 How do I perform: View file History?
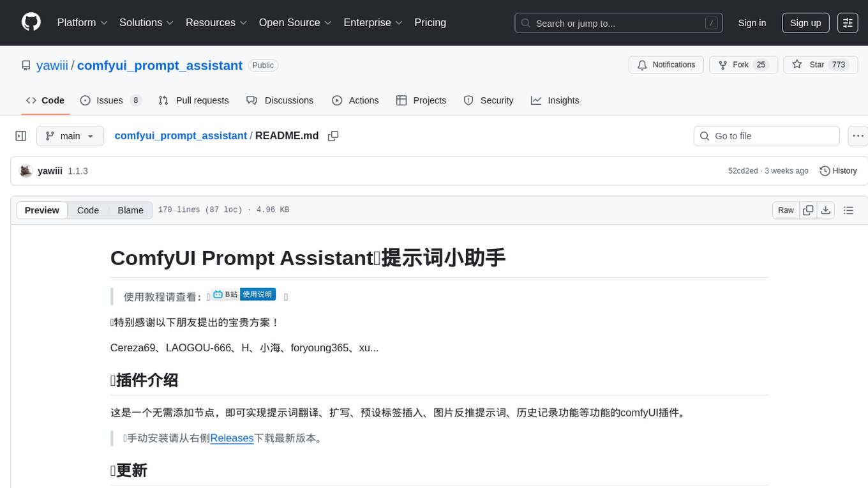[838, 171]
